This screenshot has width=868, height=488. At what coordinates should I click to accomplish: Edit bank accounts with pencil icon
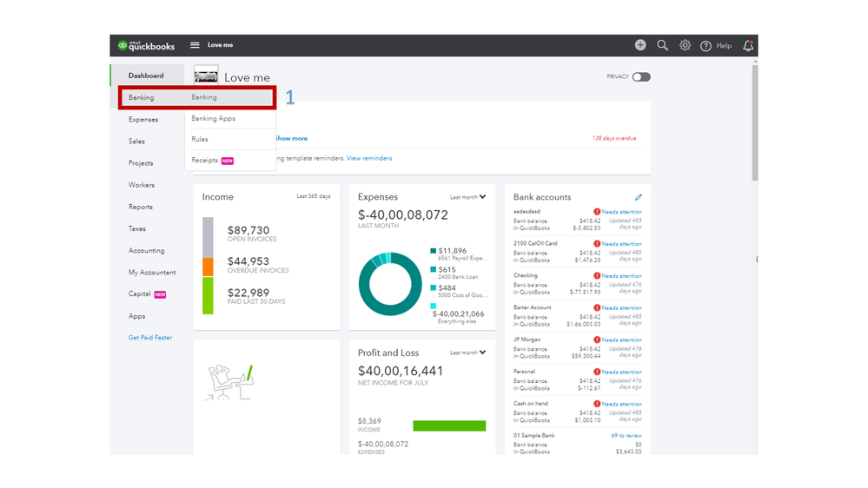[639, 197]
